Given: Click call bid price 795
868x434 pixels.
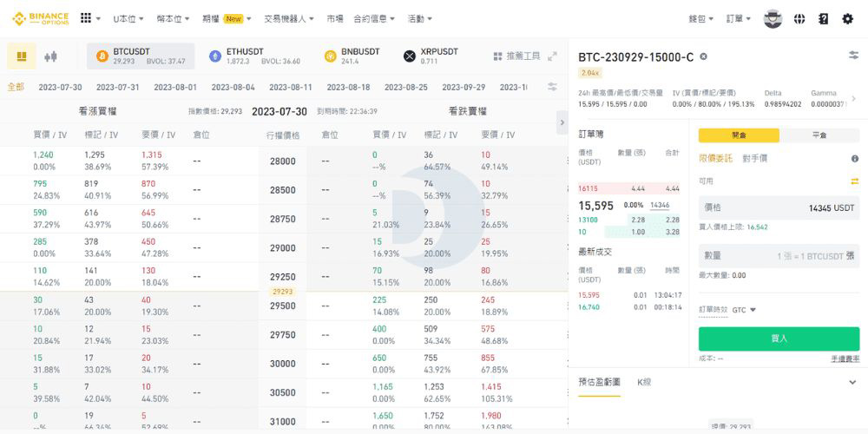Looking at the screenshot, I should click(x=40, y=184).
